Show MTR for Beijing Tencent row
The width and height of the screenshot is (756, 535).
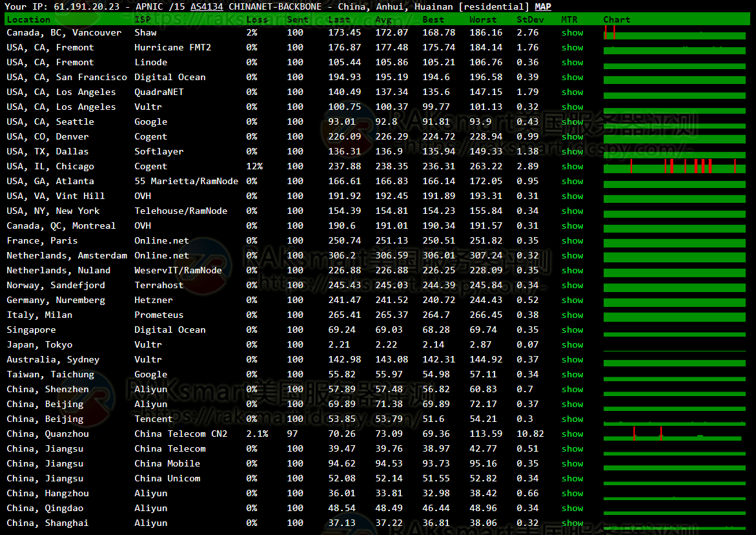[x=572, y=419]
